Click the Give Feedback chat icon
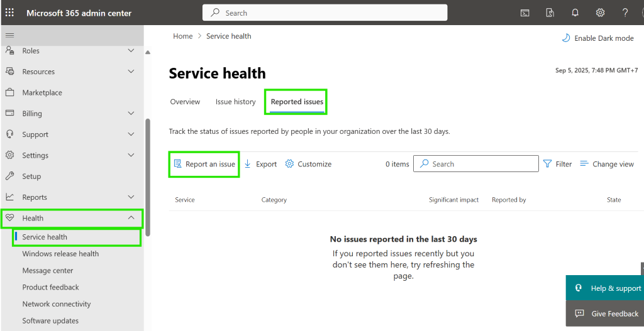Image resolution: width=644 pixels, height=331 pixels. point(579,313)
